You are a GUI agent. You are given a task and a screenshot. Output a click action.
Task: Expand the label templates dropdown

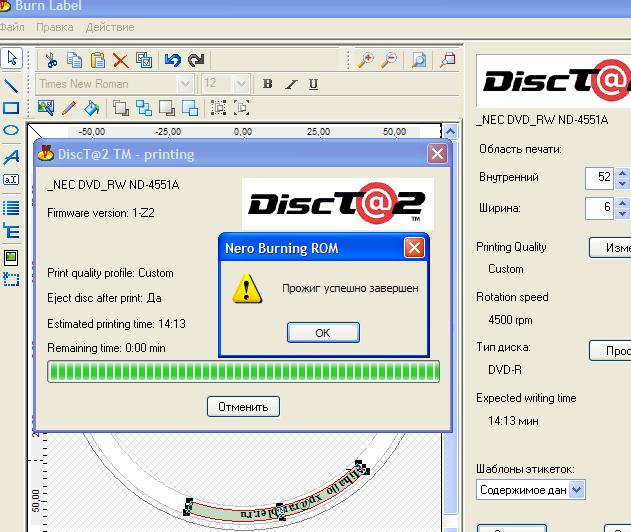click(577, 490)
